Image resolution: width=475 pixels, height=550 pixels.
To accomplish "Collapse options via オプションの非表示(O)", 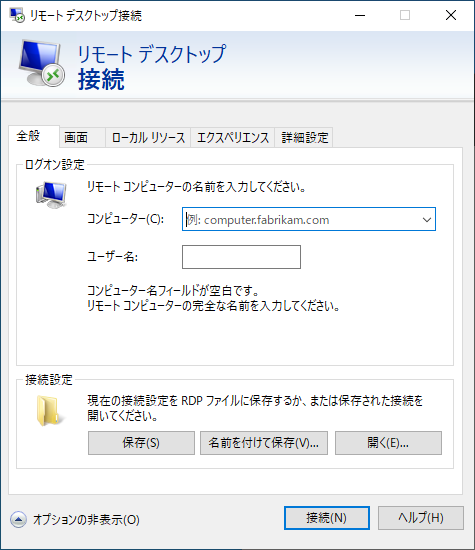I will 86,519.
